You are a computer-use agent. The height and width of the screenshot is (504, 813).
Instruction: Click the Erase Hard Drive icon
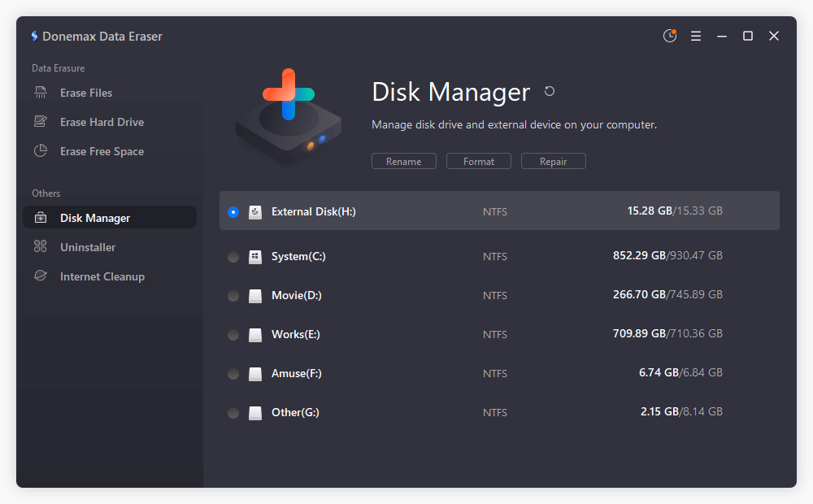[41, 122]
